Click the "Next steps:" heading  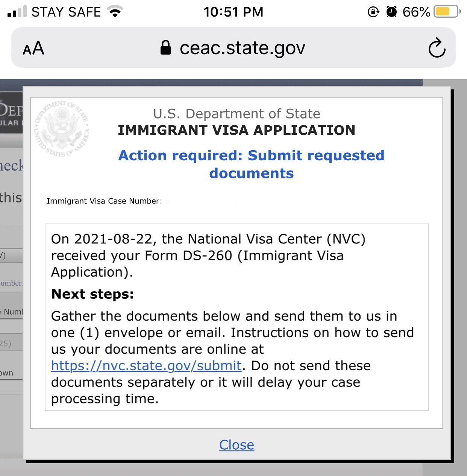coord(92,294)
